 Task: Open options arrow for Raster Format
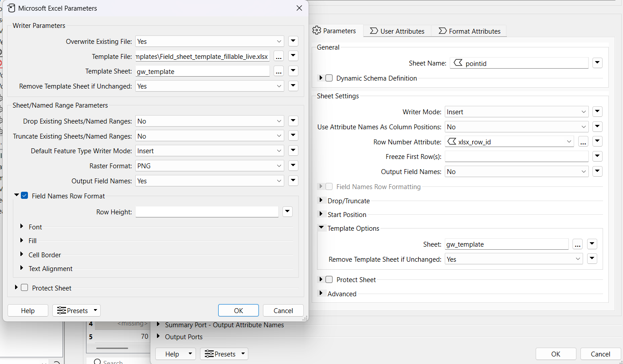coord(293,166)
